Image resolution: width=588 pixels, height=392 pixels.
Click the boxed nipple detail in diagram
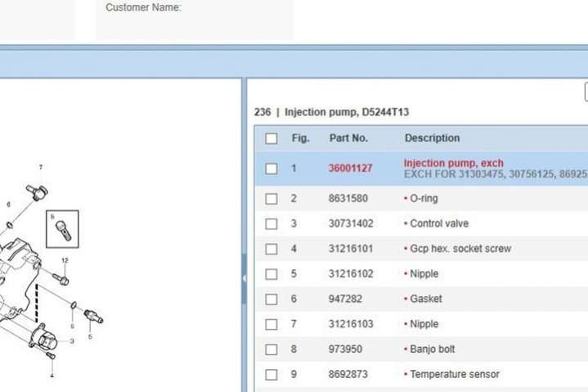click(x=62, y=228)
